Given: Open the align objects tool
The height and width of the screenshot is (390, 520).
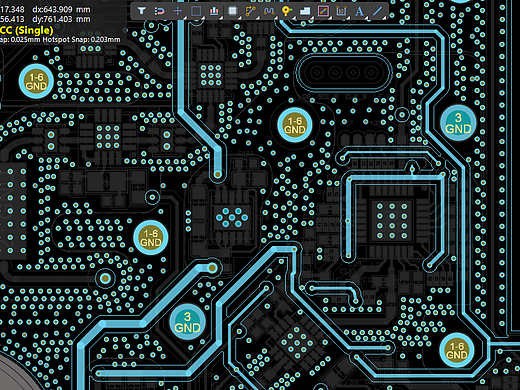Looking at the screenshot, I should pos(214,11).
